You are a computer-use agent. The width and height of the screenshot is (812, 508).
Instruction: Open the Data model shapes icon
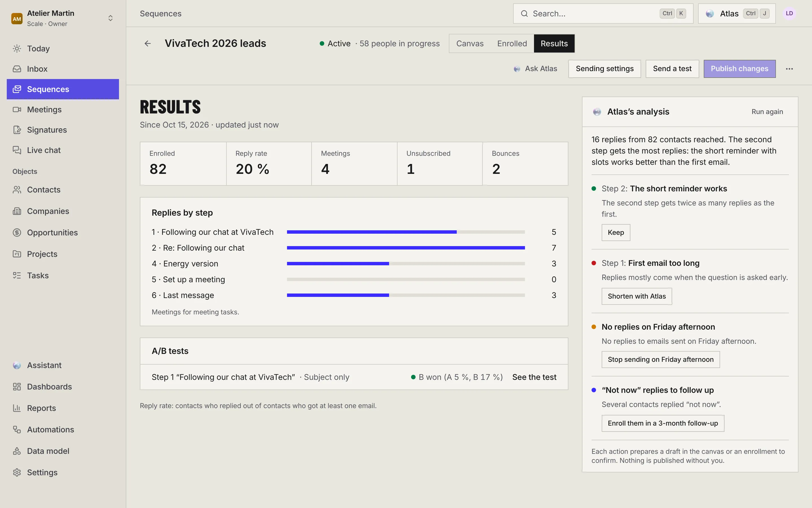[x=17, y=451]
